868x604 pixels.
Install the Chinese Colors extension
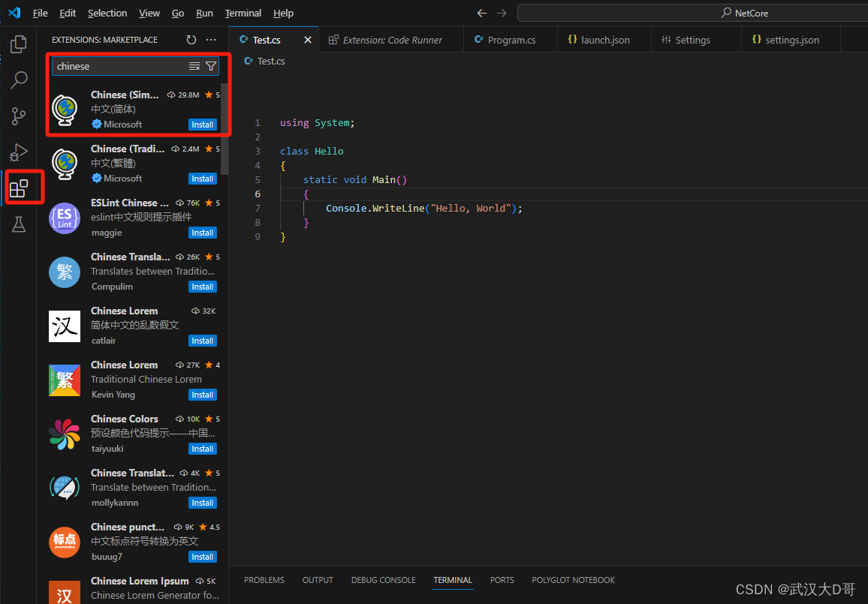[x=203, y=449]
